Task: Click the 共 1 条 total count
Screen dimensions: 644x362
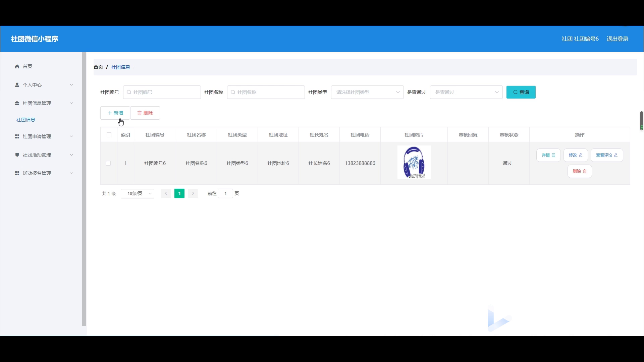Action: (x=109, y=193)
